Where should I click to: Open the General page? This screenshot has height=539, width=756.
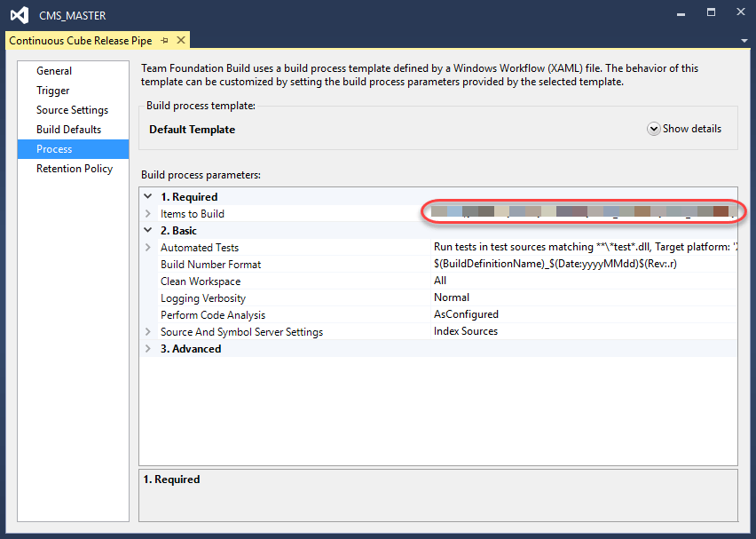coord(54,71)
